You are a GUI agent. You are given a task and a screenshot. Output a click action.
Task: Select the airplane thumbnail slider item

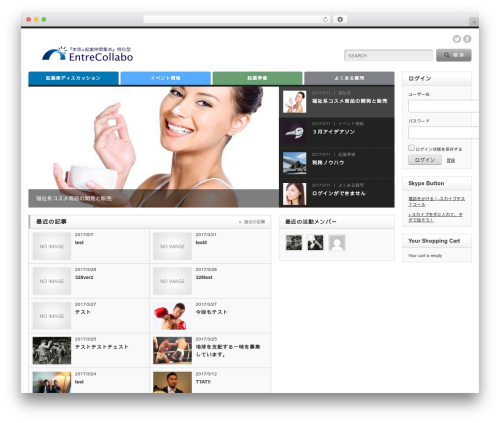tap(294, 163)
